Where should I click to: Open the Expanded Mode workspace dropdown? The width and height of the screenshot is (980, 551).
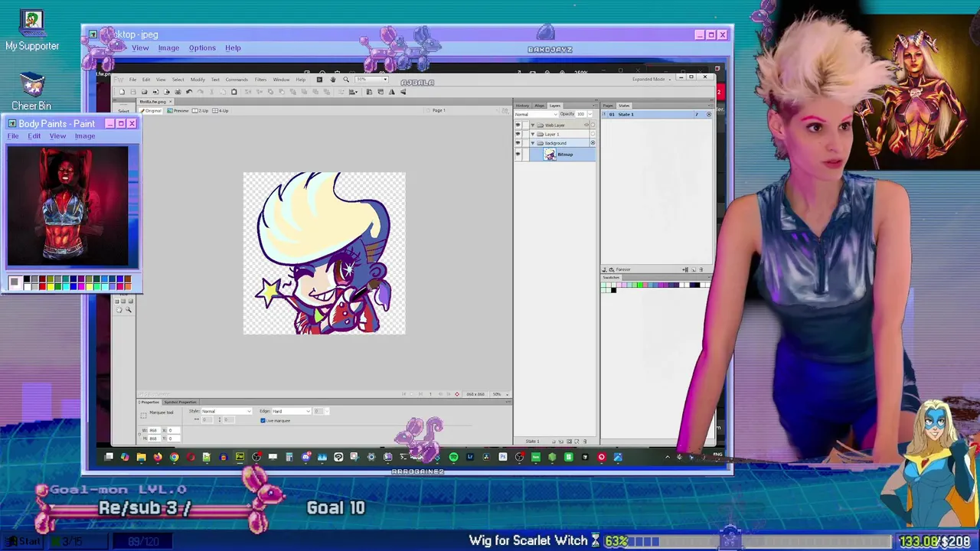pyautogui.click(x=652, y=79)
